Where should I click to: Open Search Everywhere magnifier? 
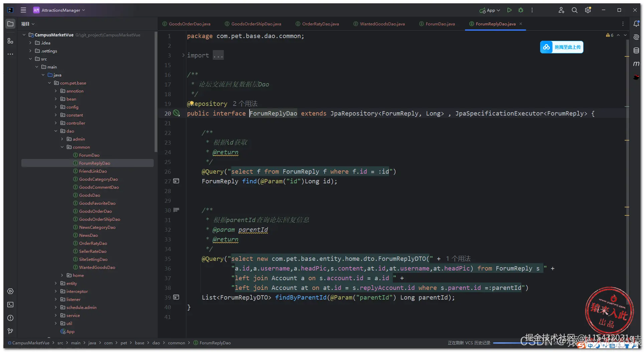(575, 10)
